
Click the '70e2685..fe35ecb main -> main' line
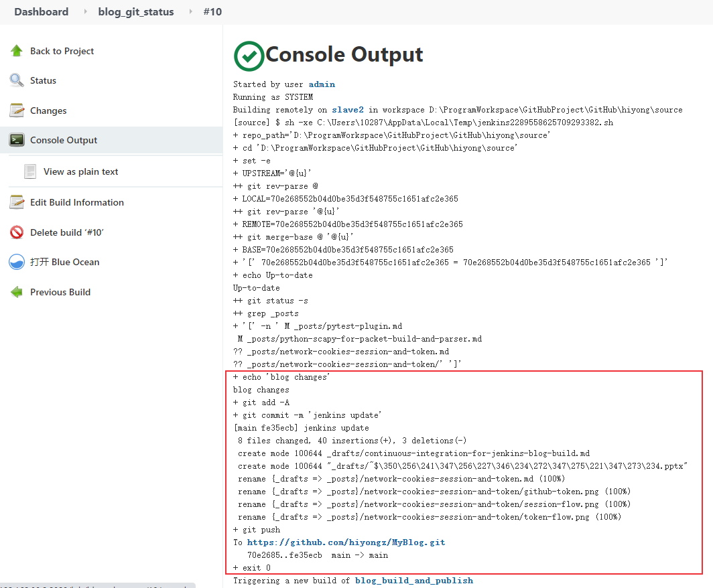click(x=318, y=555)
